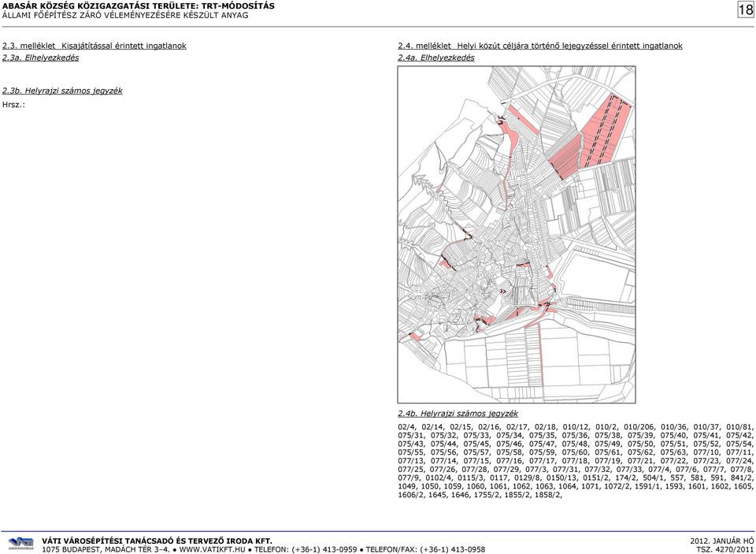This screenshot has width=756, height=554.
Task: Click the VÁTI company logo in the footer
Action: tap(21, 544)
